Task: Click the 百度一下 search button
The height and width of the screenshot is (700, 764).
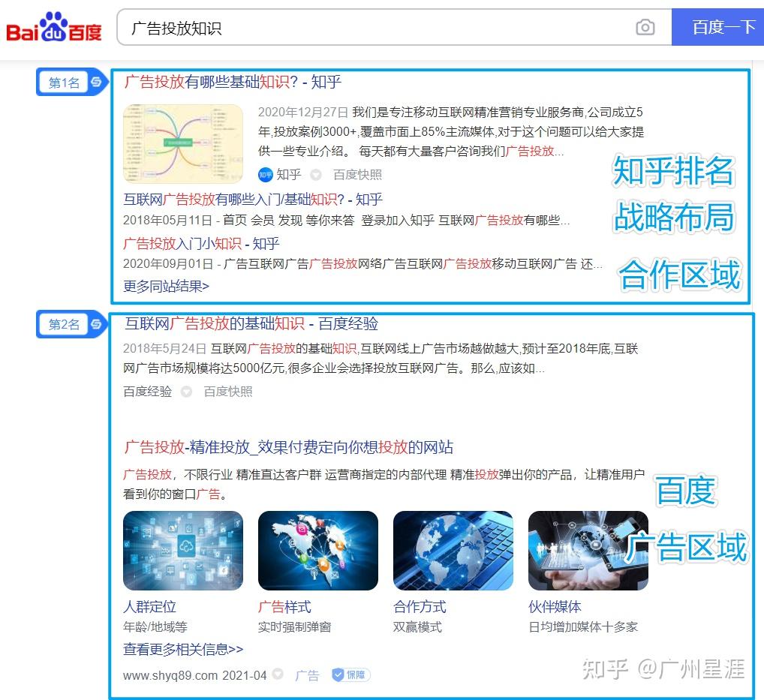Action: click(717, 27)
